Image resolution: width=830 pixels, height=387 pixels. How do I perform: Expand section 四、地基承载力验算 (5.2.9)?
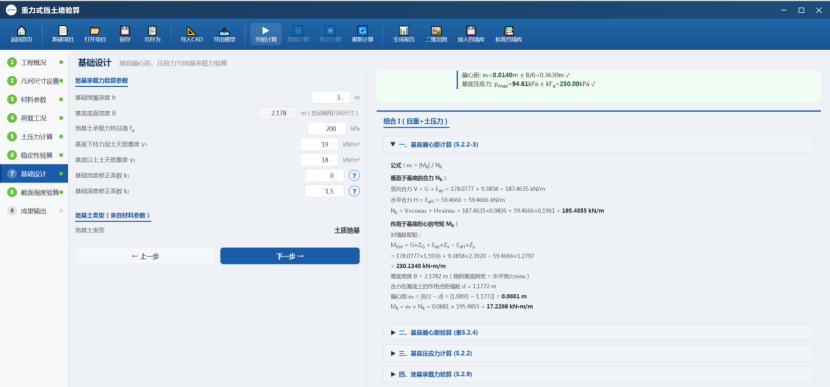coord(598,374)
